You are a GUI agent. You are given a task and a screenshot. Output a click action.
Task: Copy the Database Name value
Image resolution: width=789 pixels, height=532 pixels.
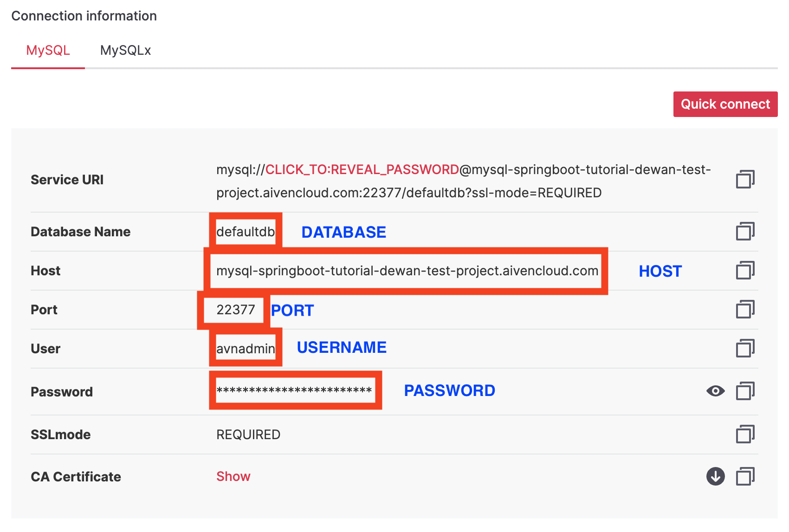point(745,231)
